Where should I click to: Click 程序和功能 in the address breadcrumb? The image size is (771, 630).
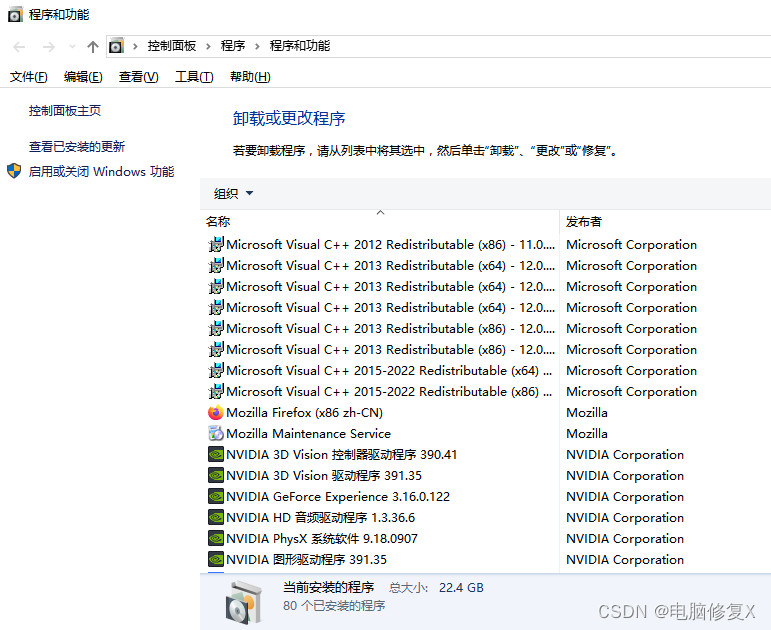[x=300, y=46]
